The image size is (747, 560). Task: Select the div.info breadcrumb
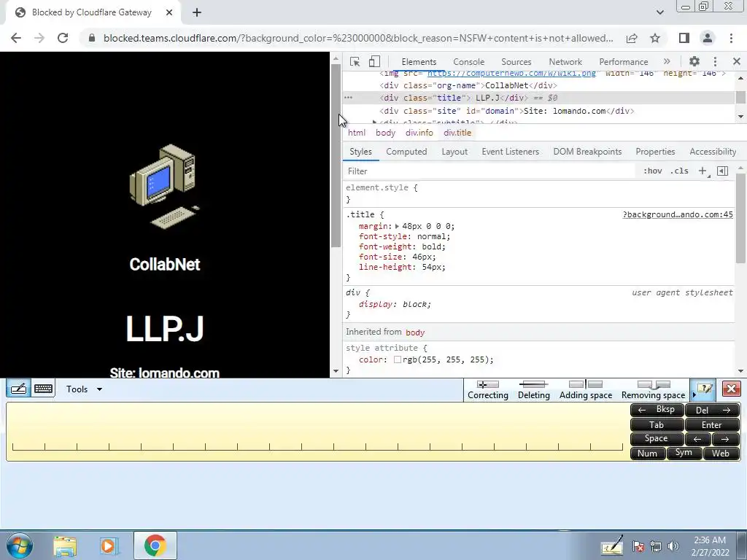point(419,133)
